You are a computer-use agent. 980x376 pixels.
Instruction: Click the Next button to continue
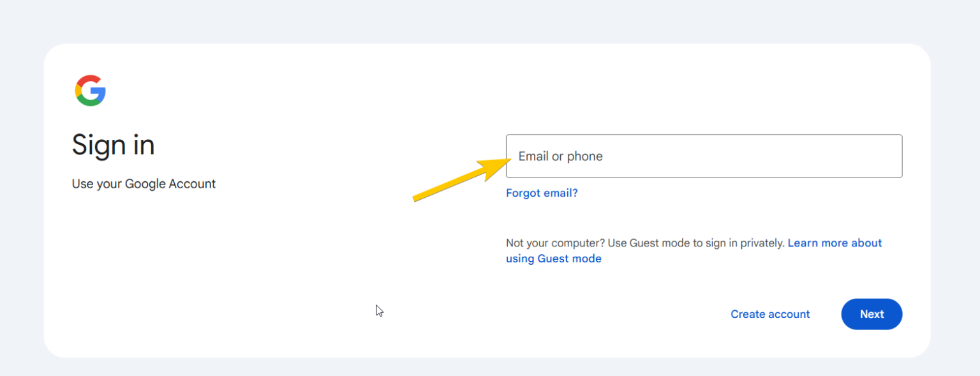click(872, 313)
